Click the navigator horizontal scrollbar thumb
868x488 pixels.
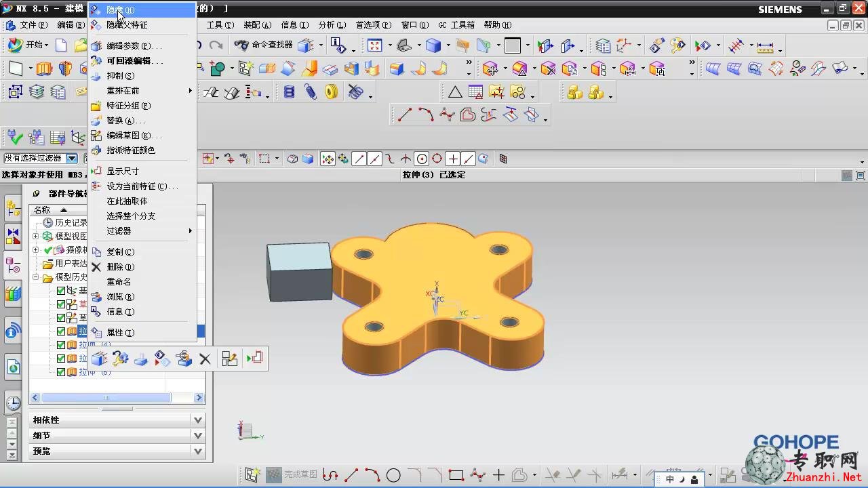coord(105,398)
